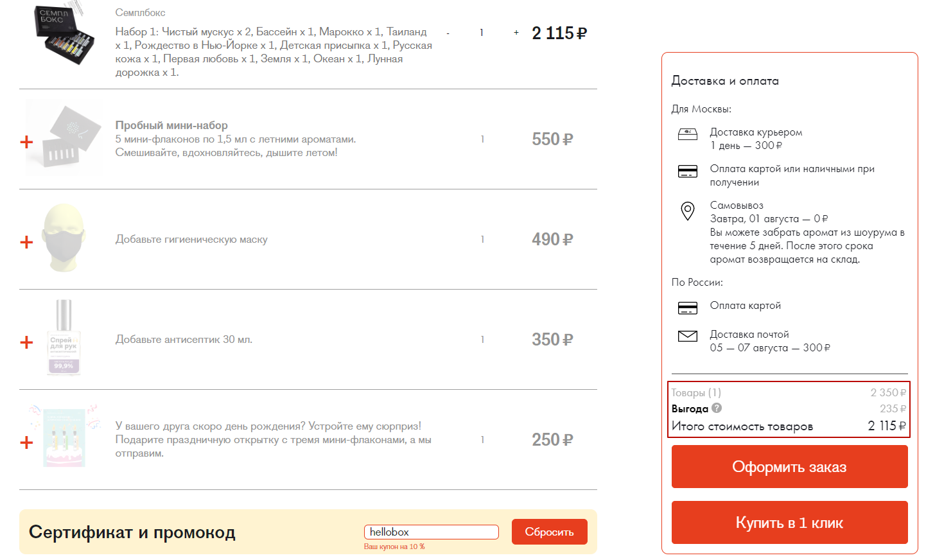The image size is (926, 560).
Task: Click the hygienic mask product image
Action: tap(64, 238)
